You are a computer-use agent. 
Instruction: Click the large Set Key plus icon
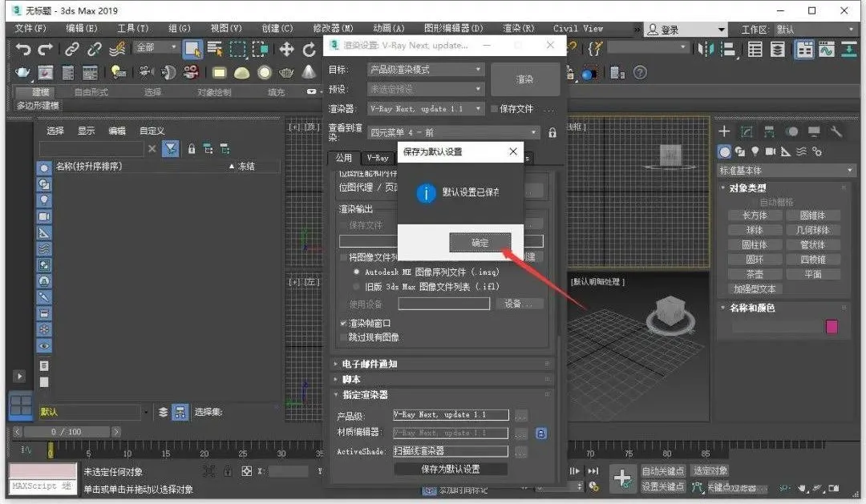tap(623, 478)
